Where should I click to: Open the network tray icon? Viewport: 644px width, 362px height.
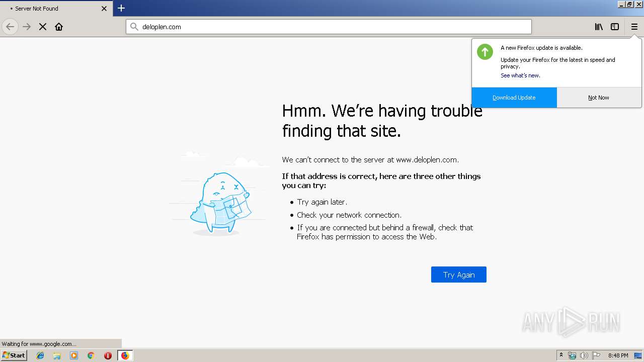coord(572,355)
